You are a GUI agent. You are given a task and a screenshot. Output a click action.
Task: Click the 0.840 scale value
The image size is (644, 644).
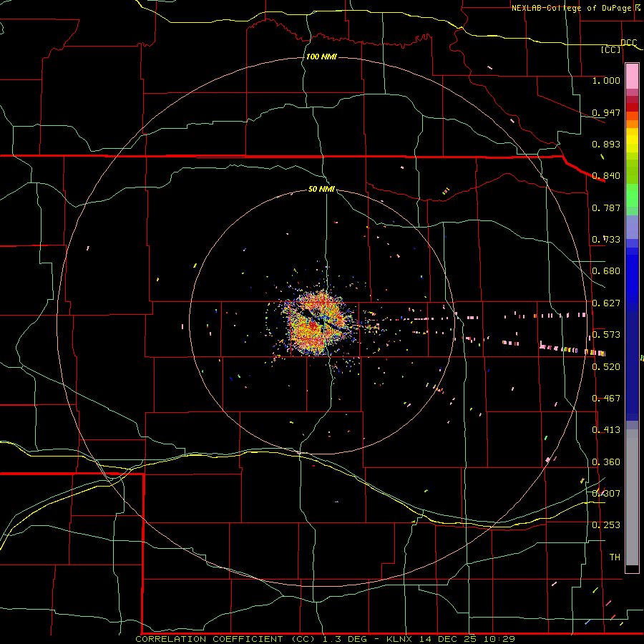606,176
